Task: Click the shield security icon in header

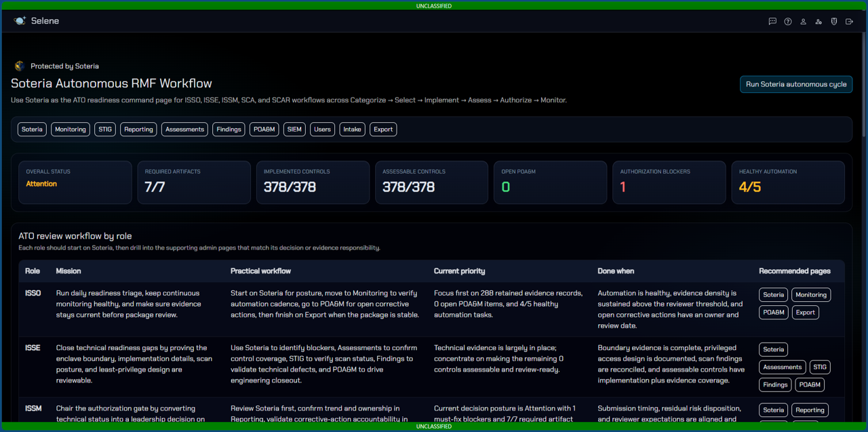Action: [x=834, y=22]
